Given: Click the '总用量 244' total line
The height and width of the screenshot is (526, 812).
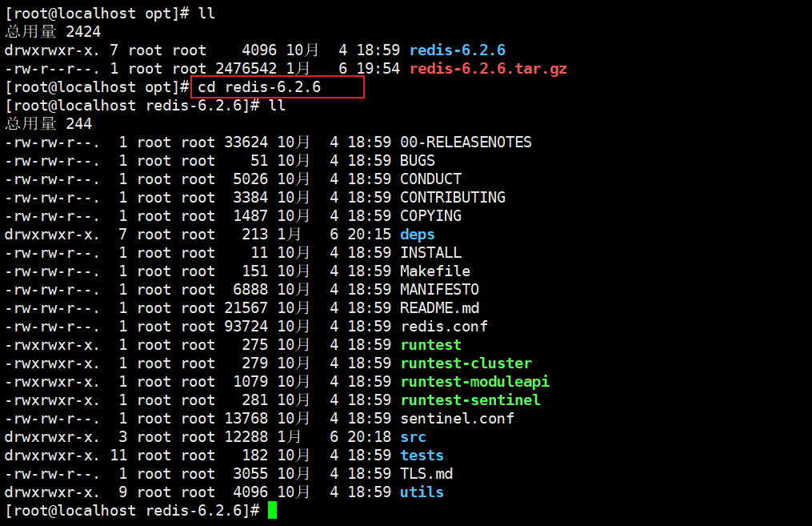Looking at the screenshot, I should [x=48, y=124].
